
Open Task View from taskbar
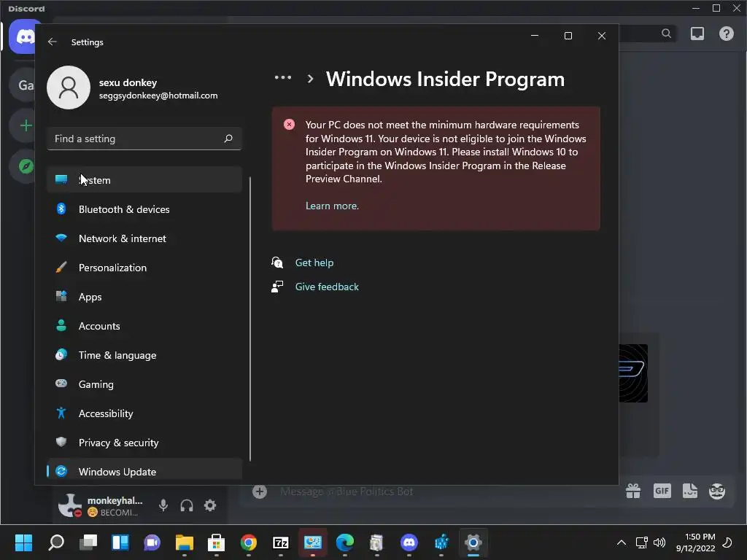point(88,542)
